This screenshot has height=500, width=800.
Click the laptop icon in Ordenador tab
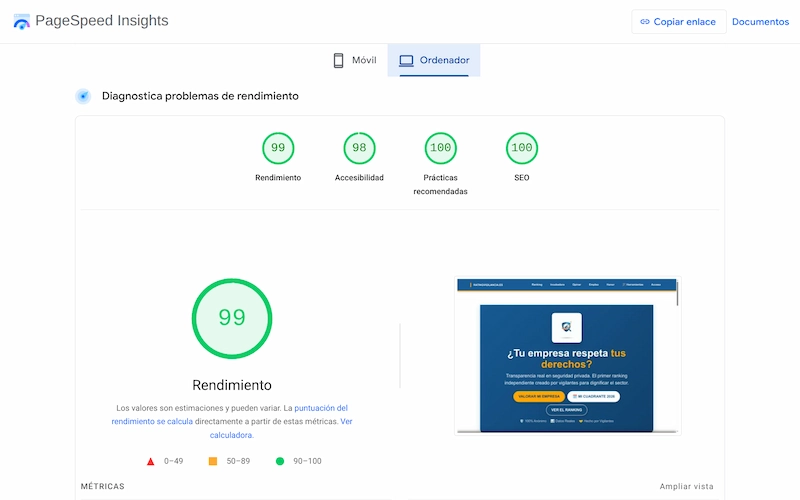406,61
